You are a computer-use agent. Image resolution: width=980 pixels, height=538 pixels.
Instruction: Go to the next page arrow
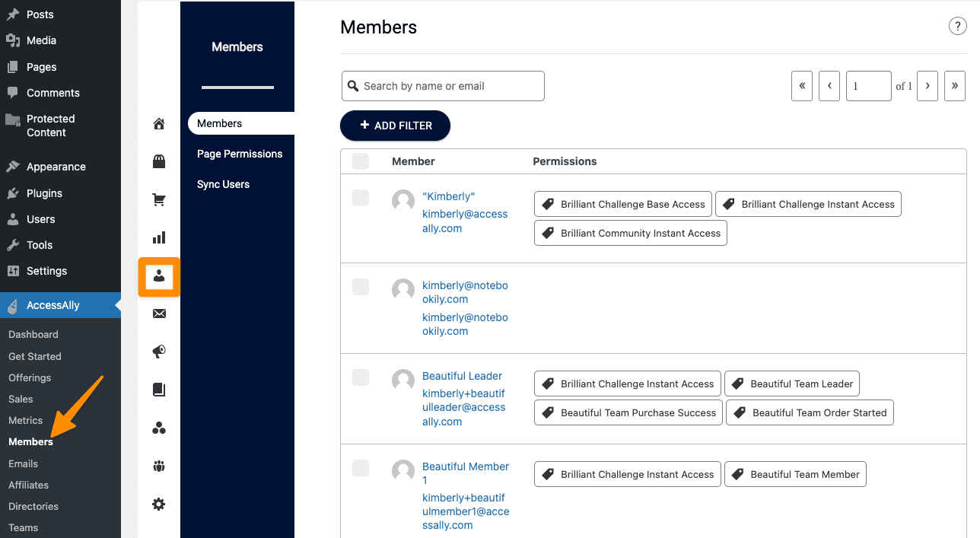point(927,86)
